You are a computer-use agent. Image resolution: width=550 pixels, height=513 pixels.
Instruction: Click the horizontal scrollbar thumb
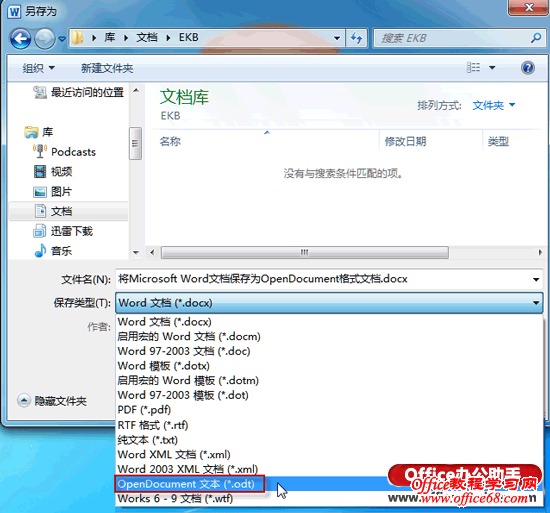(304, 252)
